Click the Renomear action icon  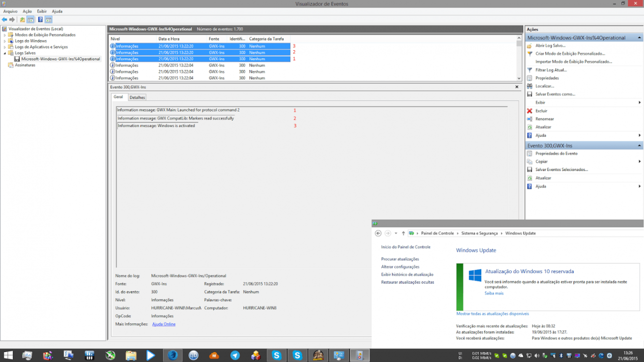(x=530, y=119)
